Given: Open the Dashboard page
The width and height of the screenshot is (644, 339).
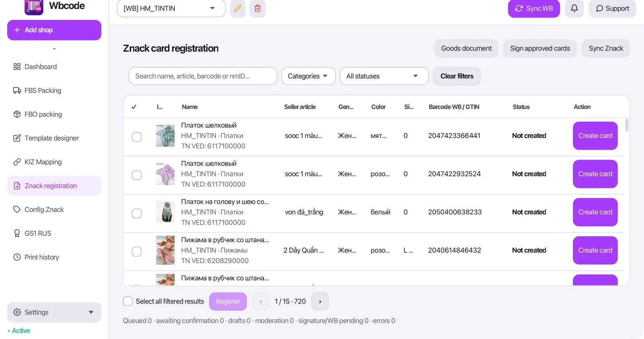Looking at the screenshot, I should pyautogui.click(x=54, y=67).
